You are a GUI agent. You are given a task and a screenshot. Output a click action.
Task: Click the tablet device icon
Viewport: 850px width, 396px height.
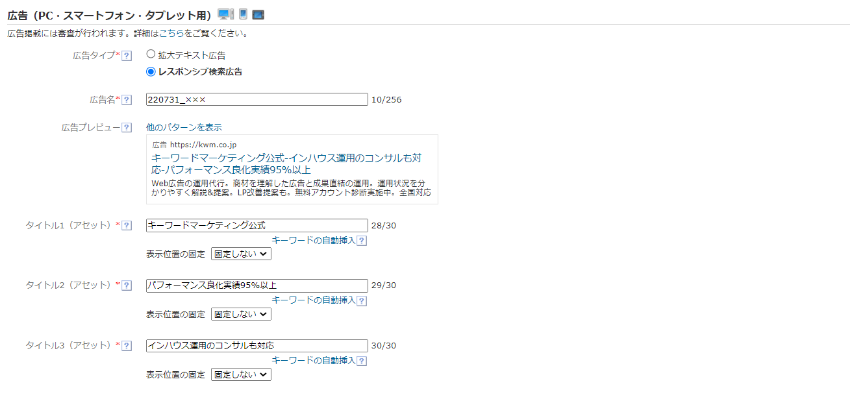[x=258, y=14]
